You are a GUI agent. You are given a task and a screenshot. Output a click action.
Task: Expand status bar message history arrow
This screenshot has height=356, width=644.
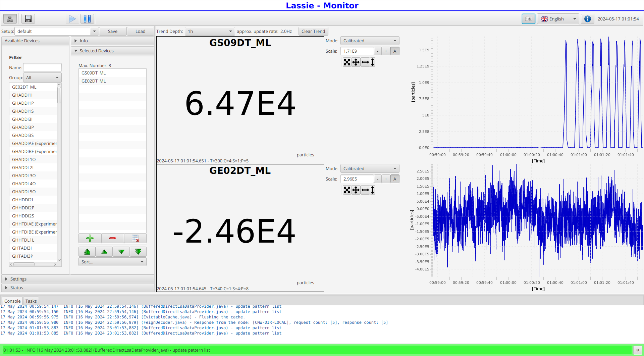pos(638,350)
